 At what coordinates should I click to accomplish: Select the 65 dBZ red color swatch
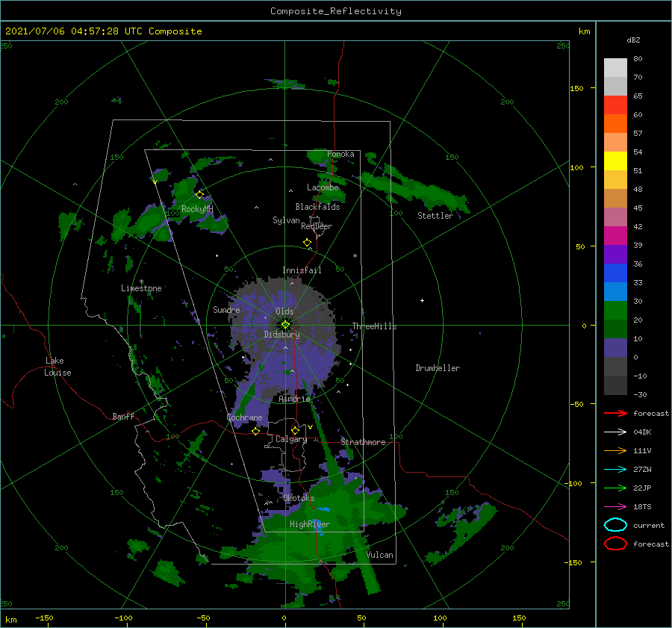coord(615,105)
